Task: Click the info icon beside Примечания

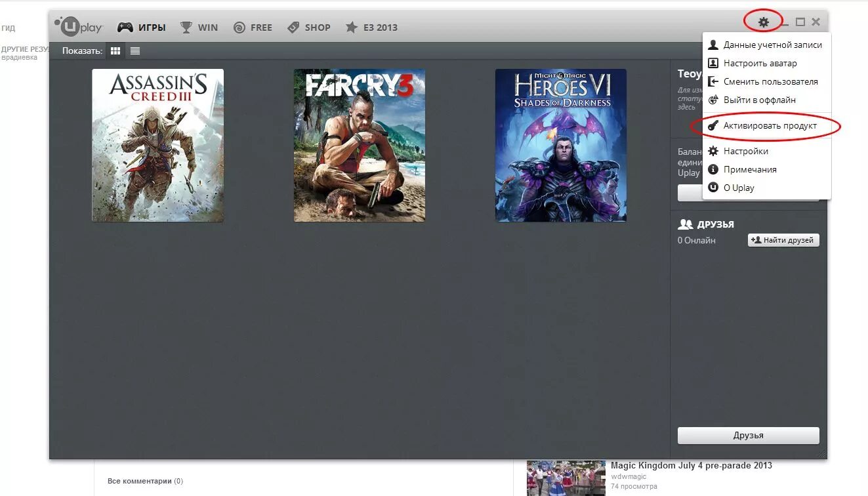Action: click(x=713, y=169)
